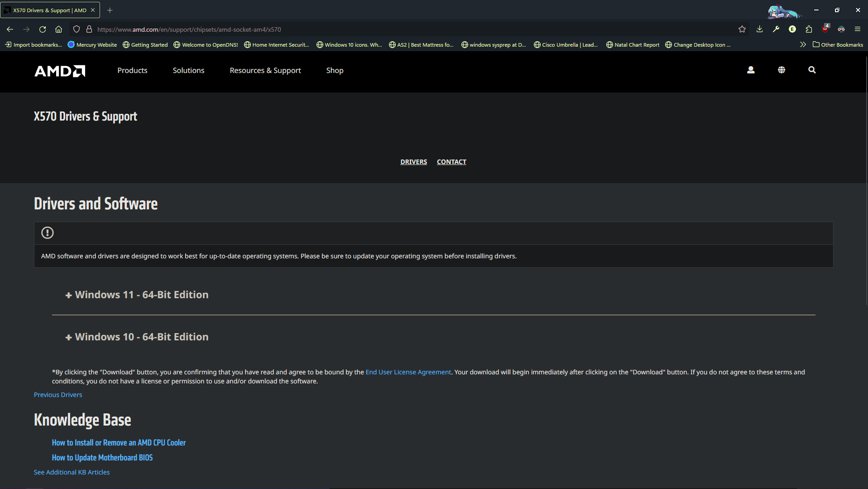Open the Products menu
This screenshot has width=868, height=489.
pyautogui.click(x=132, y=70)
